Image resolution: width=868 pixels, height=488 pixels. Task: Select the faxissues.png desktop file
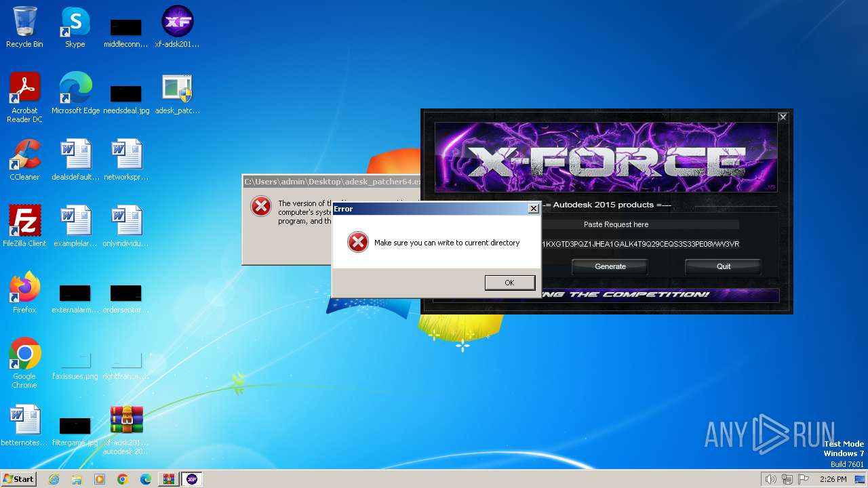(x=75, y=365)
